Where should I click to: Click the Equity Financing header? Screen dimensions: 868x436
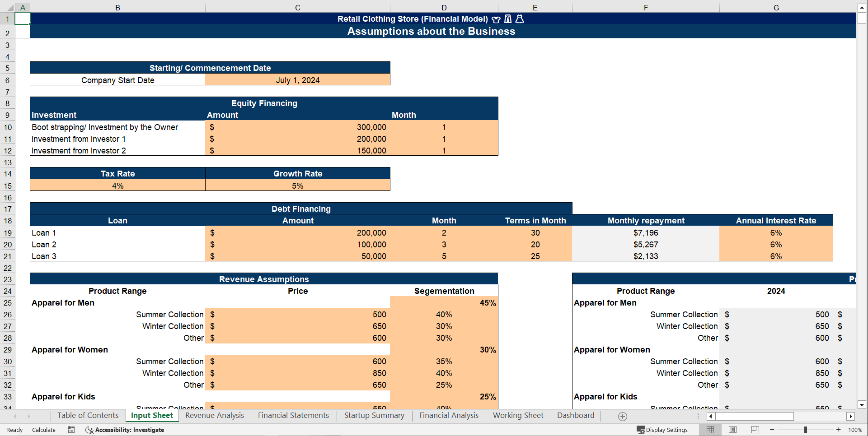(264, 103)
